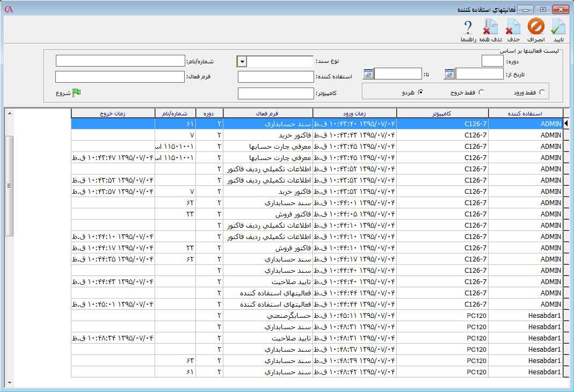Click the حذف (delete) toolbar icon

pyautogui.click(x=513, y=27)
